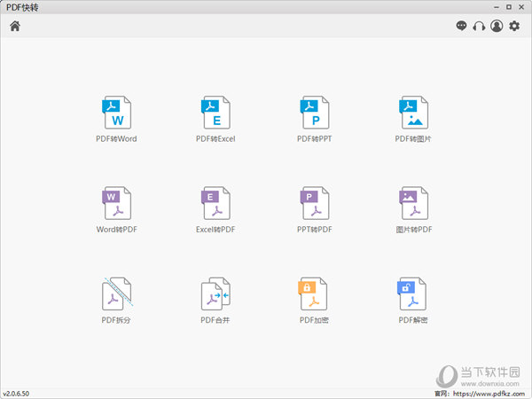Click the v2.0.6.50 version text
532x399 pixels.
coord(16,394)
